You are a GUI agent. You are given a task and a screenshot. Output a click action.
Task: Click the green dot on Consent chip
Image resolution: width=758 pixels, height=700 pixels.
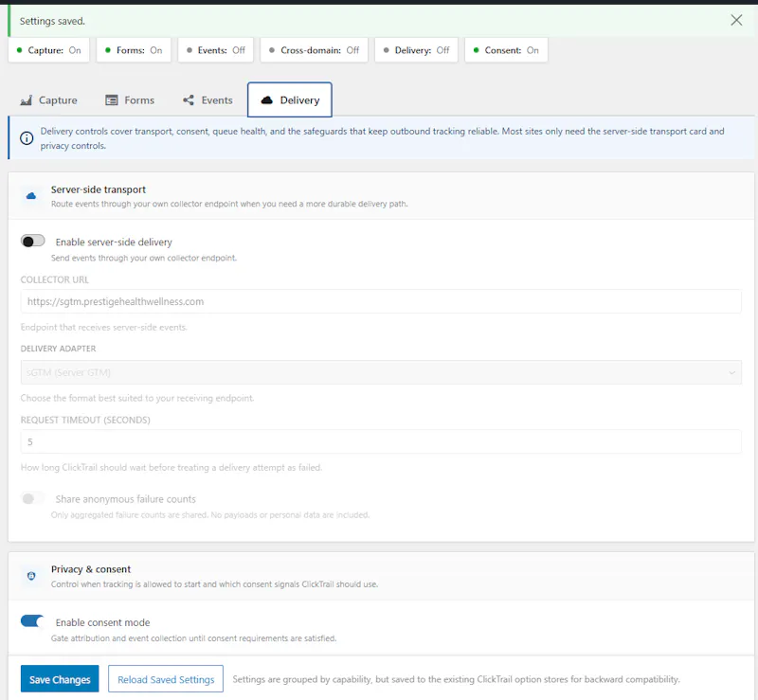point(477,50)
